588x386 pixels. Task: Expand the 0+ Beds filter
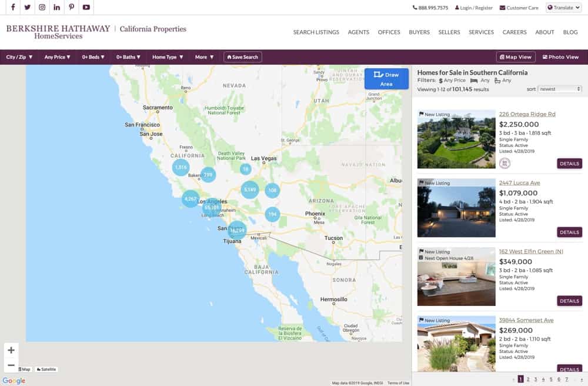click(x=93, y=57)
